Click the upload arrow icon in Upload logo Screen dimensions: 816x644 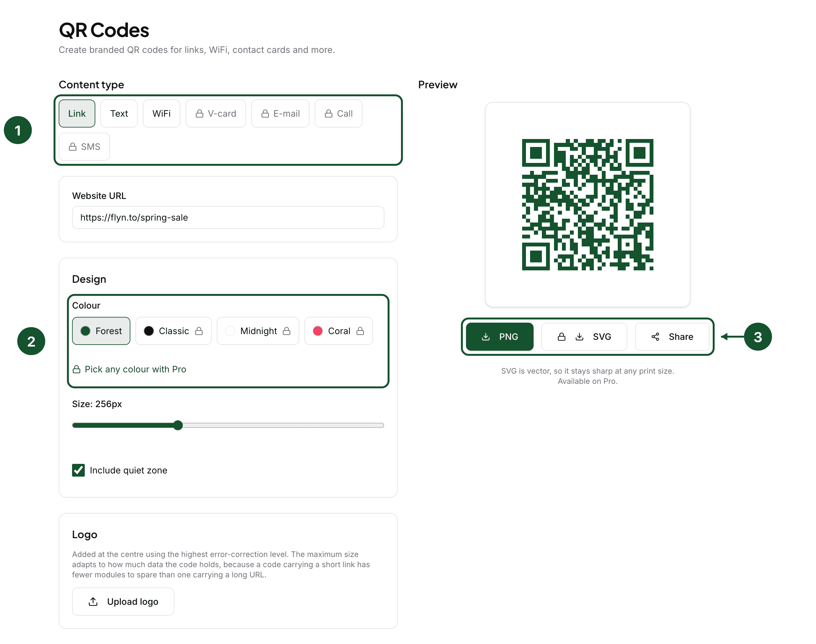coord(93,602)
